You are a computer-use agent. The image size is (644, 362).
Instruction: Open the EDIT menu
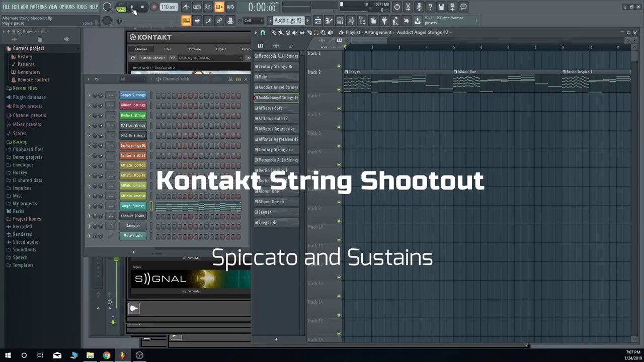(15, 7)
